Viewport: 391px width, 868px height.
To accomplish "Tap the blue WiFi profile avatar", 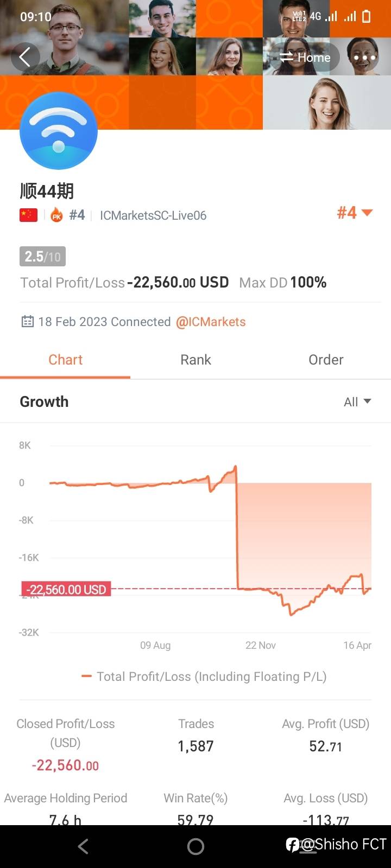I will coord(59,131).
